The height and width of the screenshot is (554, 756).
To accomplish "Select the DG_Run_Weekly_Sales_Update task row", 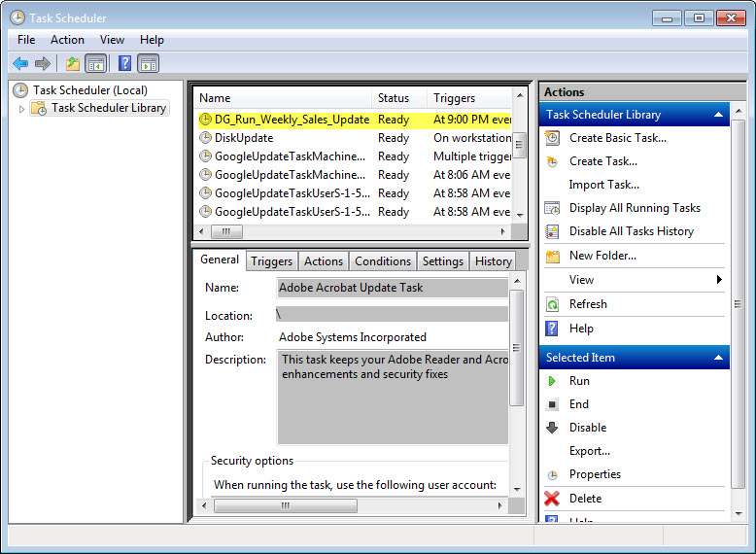I will click(355, 120).
